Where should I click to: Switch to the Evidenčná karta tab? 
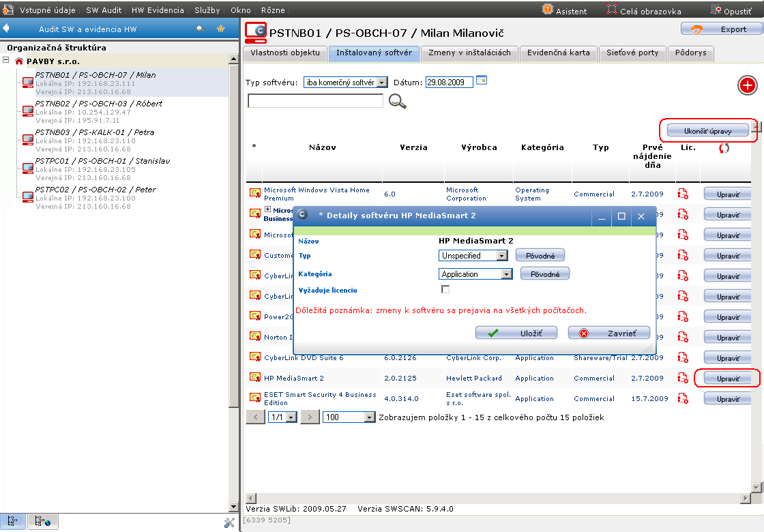click(559, 53)
